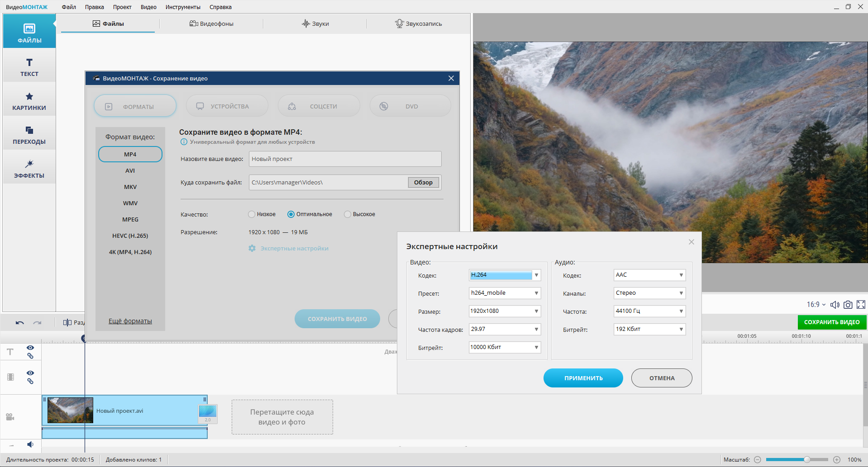The height and width of the screenshot is (467, 868).
Task: Click the zoom in plus icon
Action: pos(837,460)
